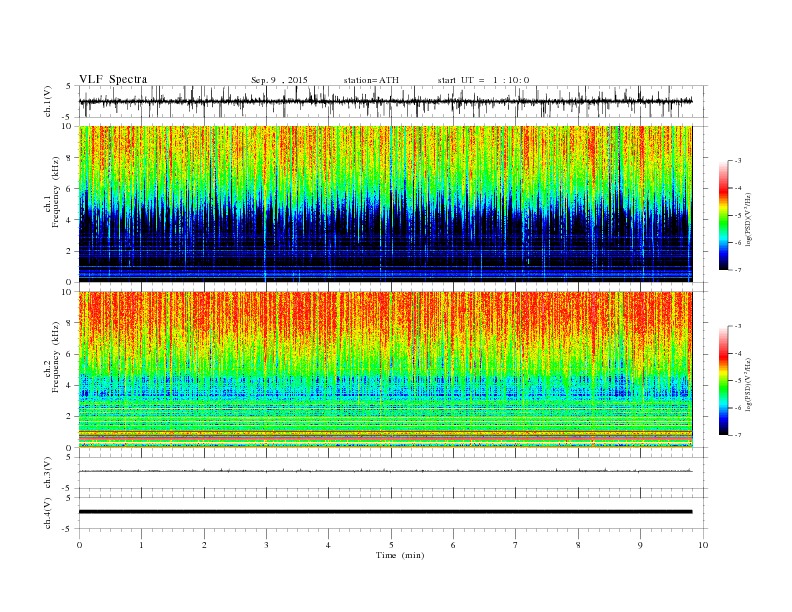The width and height of the screenshot is (792, 612).
Task: Click the "1" tick on the time axis
Action: 141,545
